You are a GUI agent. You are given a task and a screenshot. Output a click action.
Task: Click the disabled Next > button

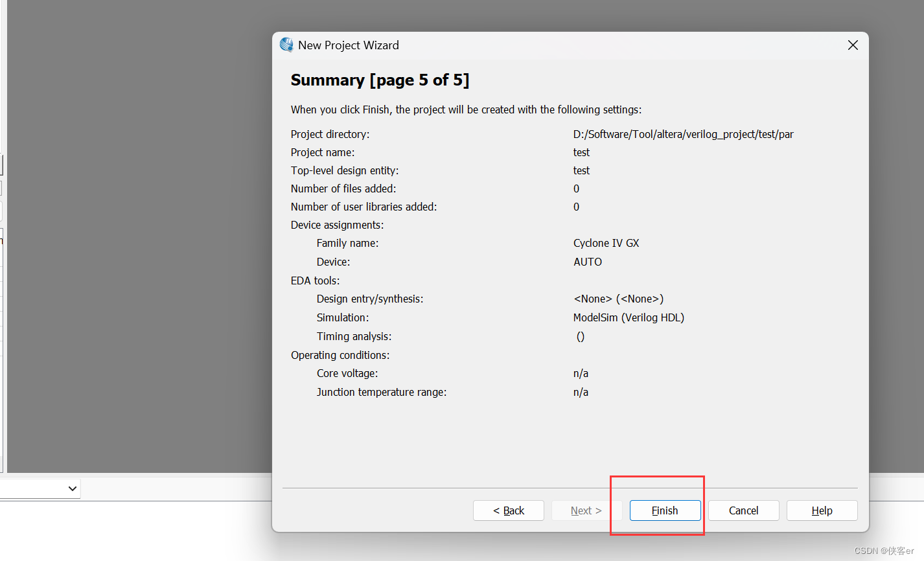586,510
